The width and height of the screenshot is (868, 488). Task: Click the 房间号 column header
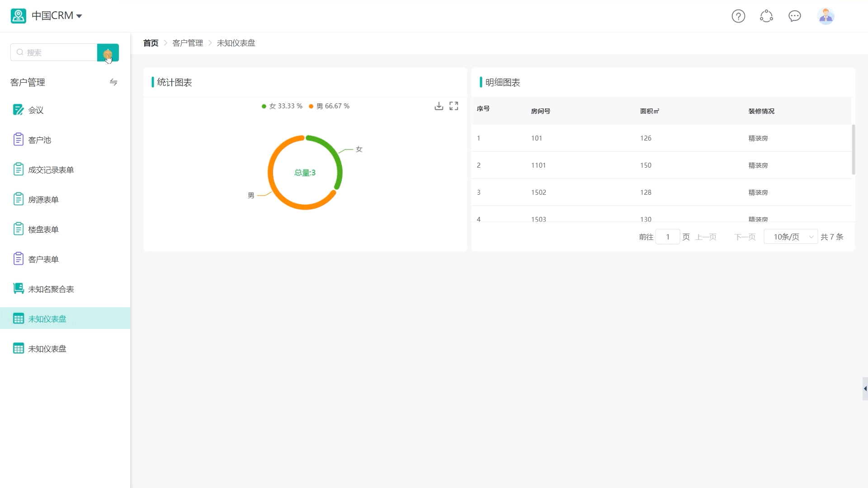(540, 111)
